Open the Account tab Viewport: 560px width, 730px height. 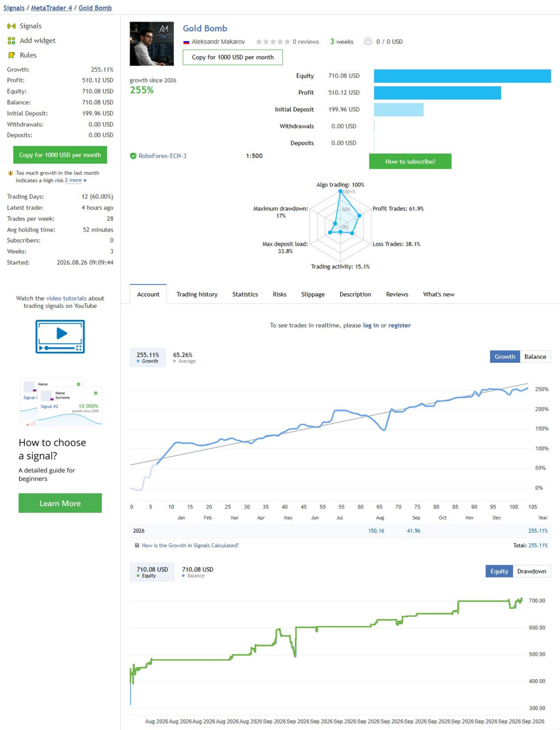coord(148,295)
